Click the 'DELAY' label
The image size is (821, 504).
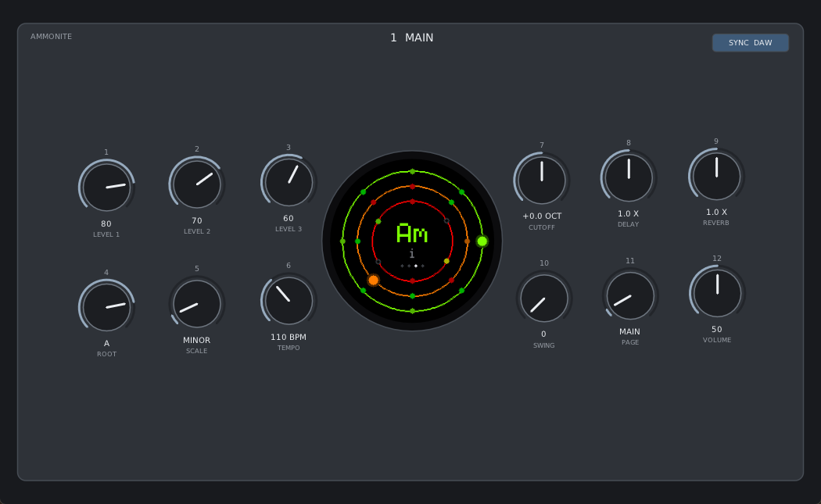click(629, 224)
